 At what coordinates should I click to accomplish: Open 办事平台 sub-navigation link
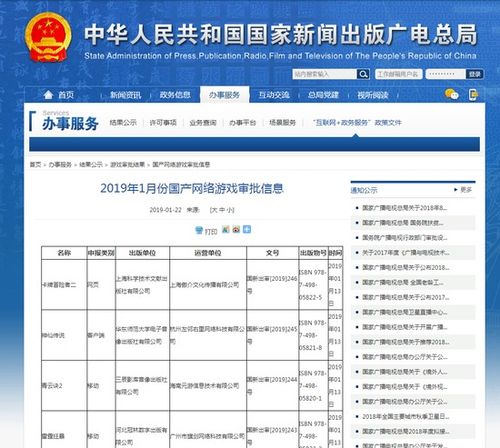tap(243, 123)
